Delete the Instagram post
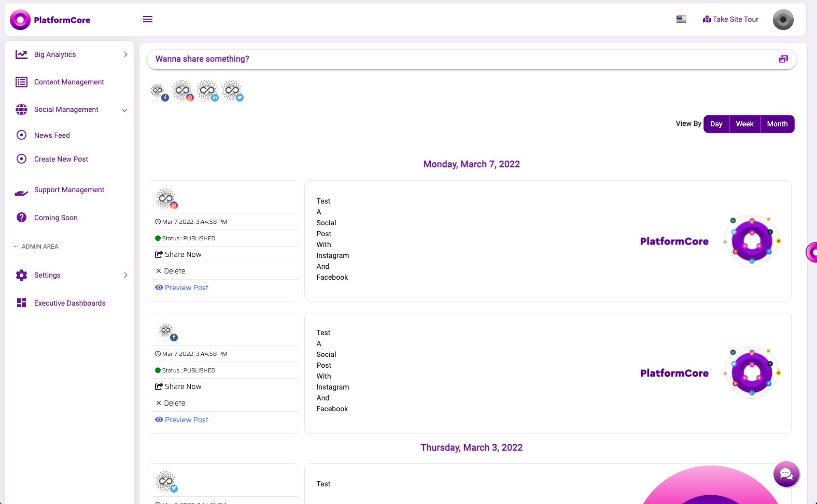The height and width of the screenshot is (504, 817). coord(171,271)
